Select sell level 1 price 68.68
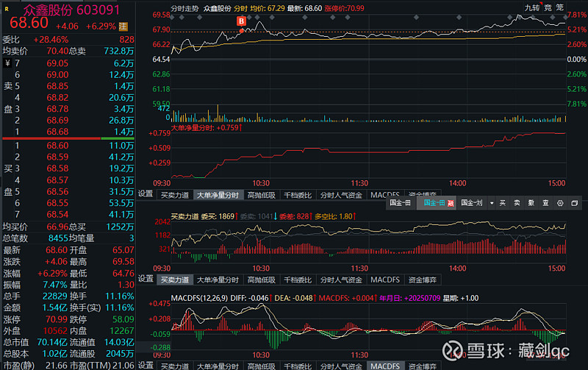The height and width of the screenshot is (370, 588). [x=57, y=132]
